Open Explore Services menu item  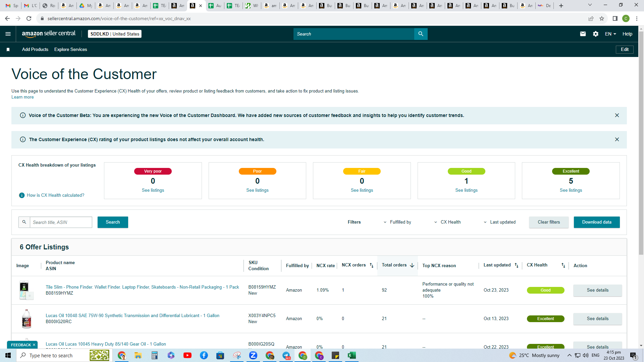click(x=71, y=50)
